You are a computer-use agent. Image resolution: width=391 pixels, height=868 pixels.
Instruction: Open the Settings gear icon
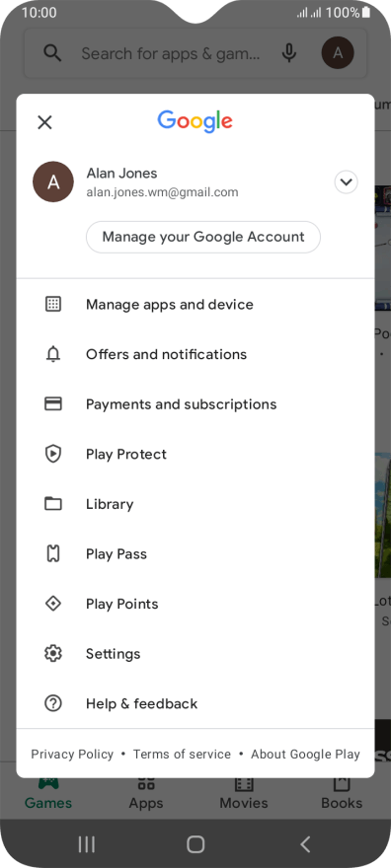tap(53, 654)
